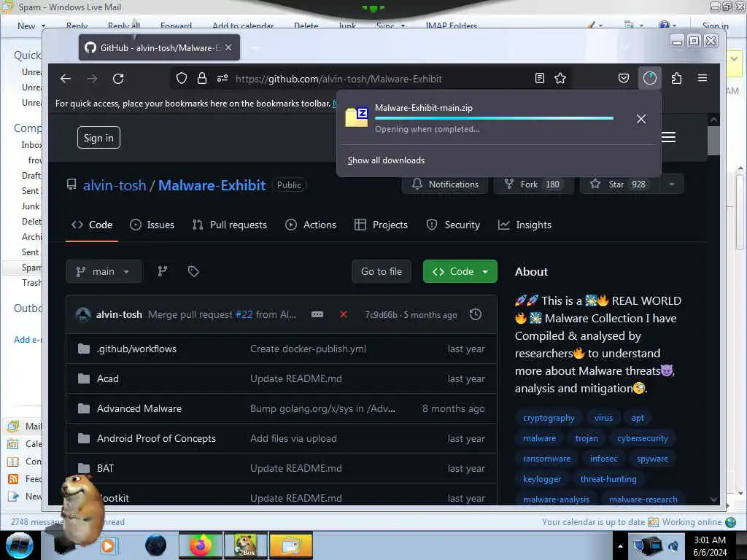Open the Issues tab

(x=152, y=225)
